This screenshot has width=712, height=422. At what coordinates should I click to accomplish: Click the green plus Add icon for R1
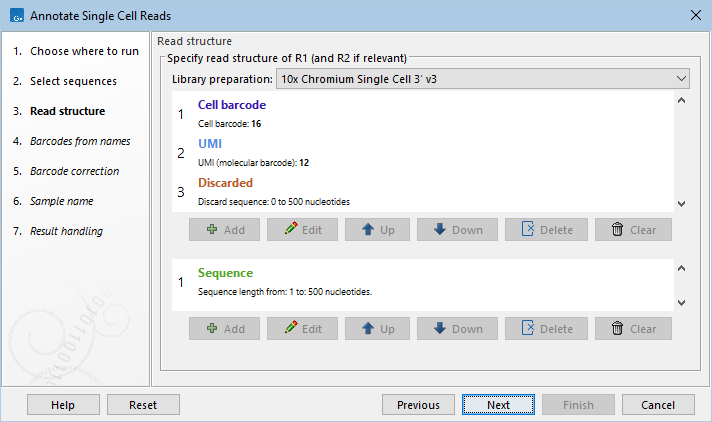212,230
